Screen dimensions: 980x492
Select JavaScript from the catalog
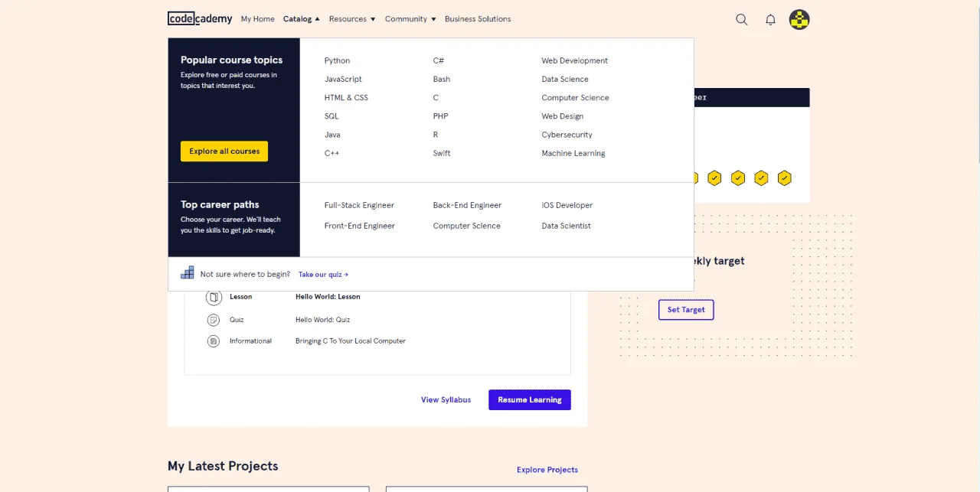[x=343, y=79]
